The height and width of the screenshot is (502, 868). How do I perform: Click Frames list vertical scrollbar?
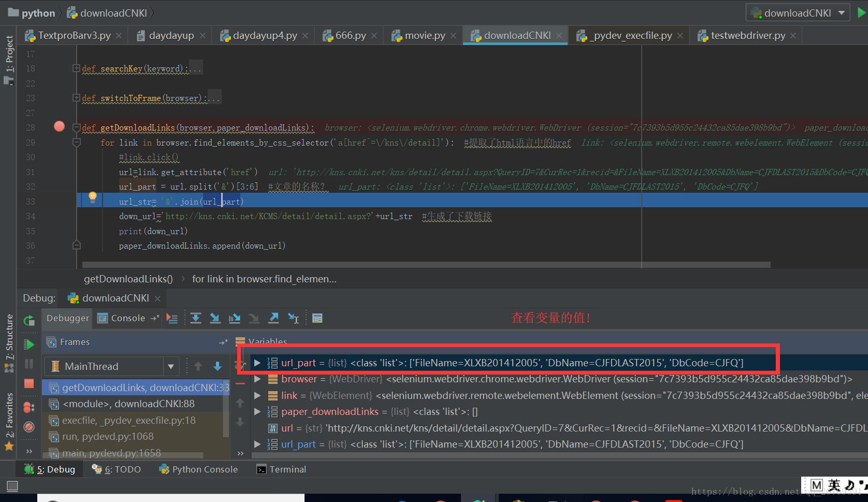(226, 409)
